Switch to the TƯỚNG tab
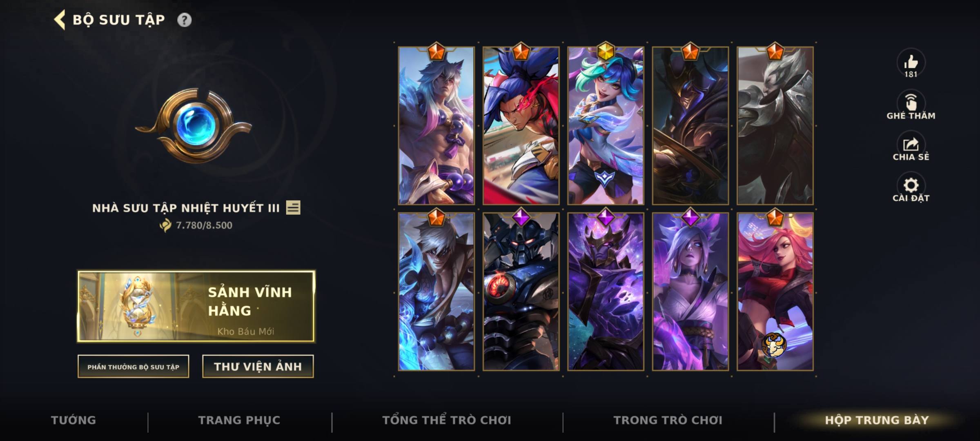 (73, 420)
